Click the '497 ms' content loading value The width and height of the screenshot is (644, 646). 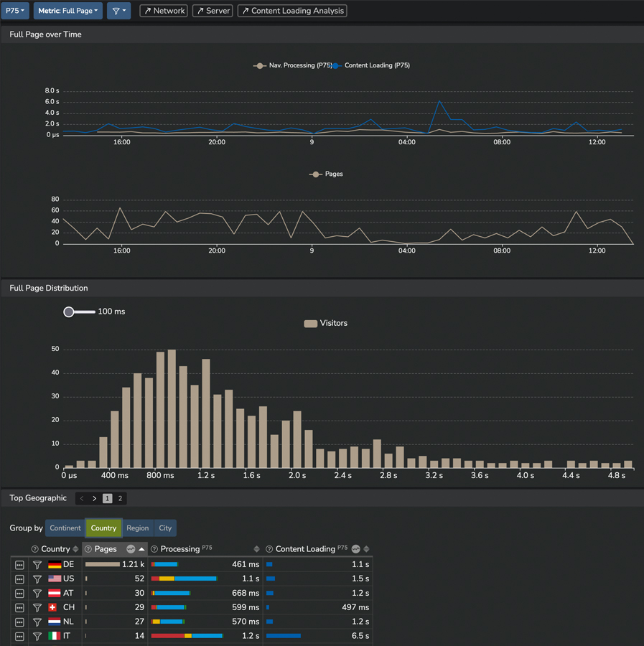(x=355, y=607)
